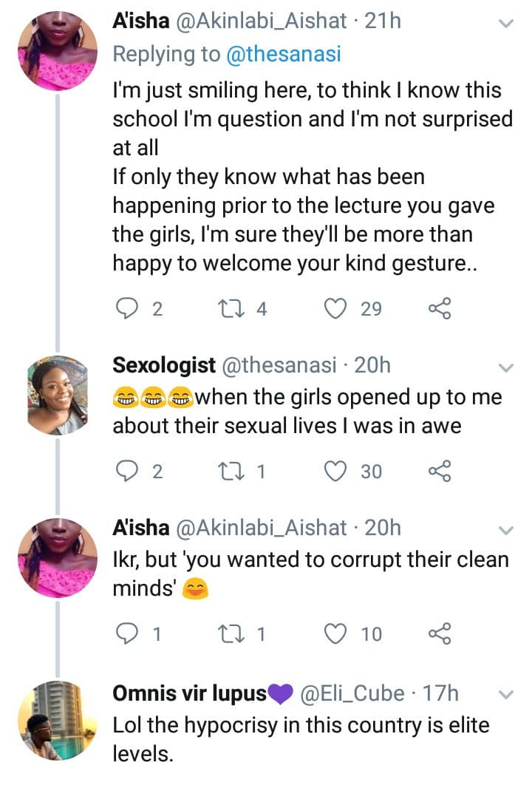Screen dimensions: 532x785
Task: Reply to Sexologist's tweet
Action: pos(128,470)
